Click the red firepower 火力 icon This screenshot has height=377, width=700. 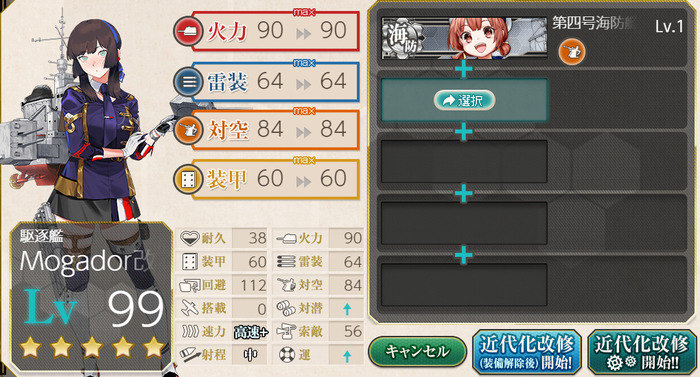tap(188, 31)
